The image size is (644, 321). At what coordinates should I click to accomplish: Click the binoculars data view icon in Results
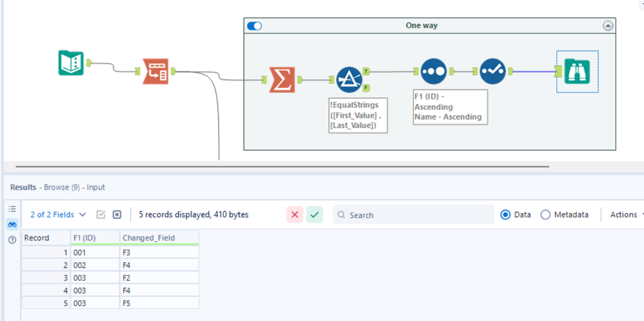(12, 224)
